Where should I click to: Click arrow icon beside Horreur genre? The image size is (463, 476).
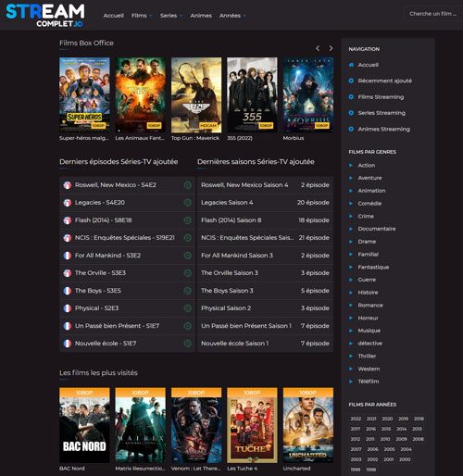(351, 318)
